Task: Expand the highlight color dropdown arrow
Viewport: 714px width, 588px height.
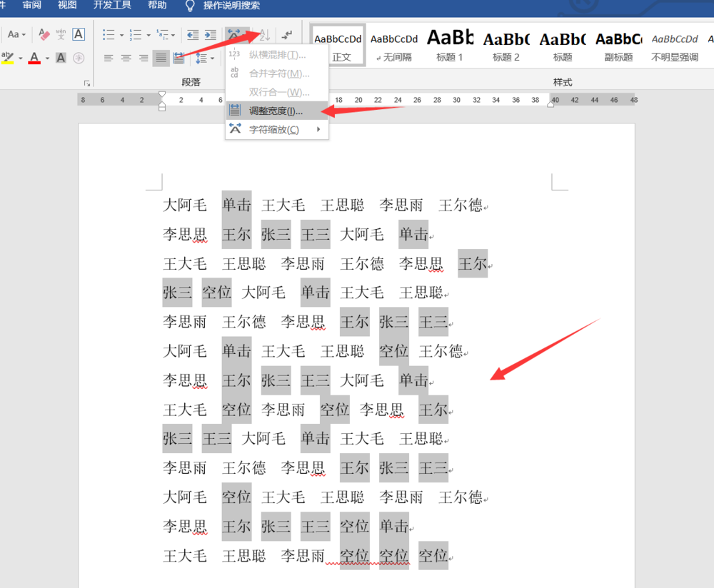Action: 21,59
